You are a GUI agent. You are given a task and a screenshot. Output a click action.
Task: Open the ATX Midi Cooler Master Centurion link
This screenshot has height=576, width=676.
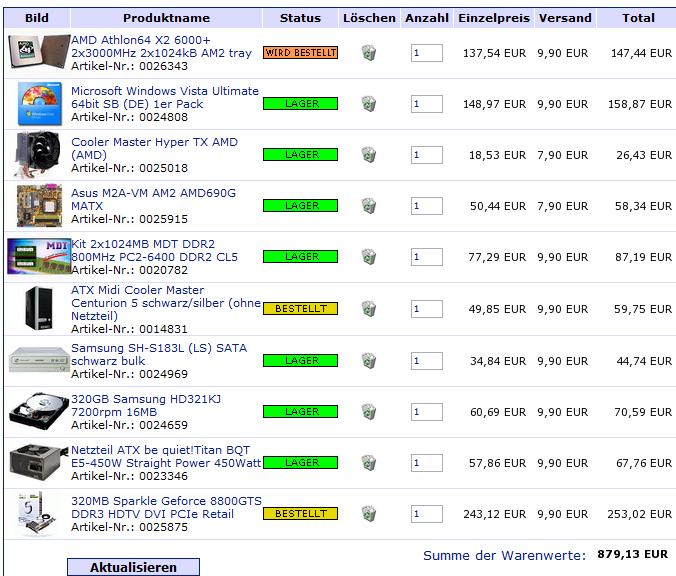click(x=166, y=303)
